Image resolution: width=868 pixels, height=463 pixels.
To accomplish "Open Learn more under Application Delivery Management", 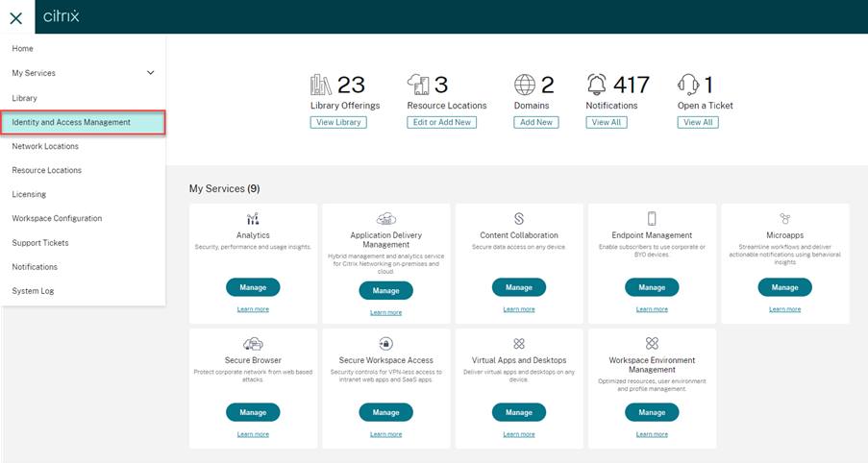I will [x=385, y=312].
